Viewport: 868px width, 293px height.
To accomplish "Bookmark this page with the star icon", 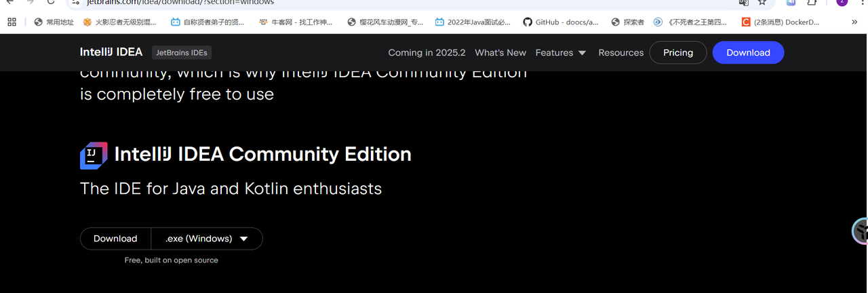I will [x=762, y=3].
